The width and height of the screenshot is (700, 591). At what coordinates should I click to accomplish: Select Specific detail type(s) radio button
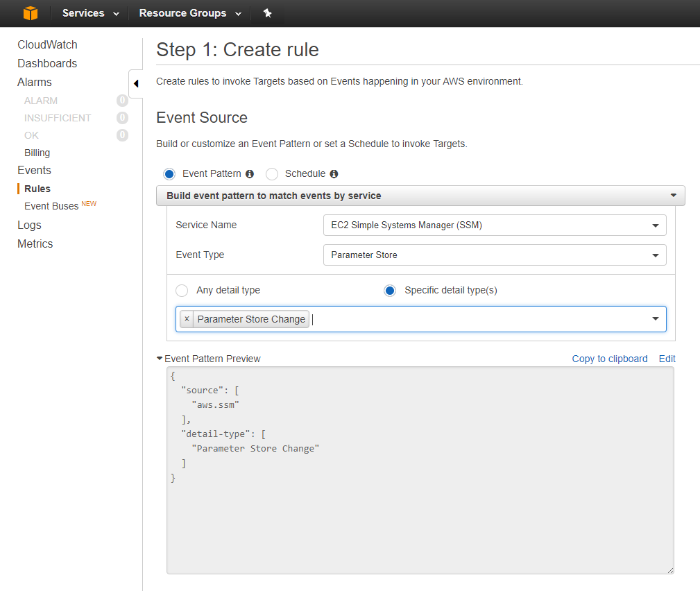390,291
